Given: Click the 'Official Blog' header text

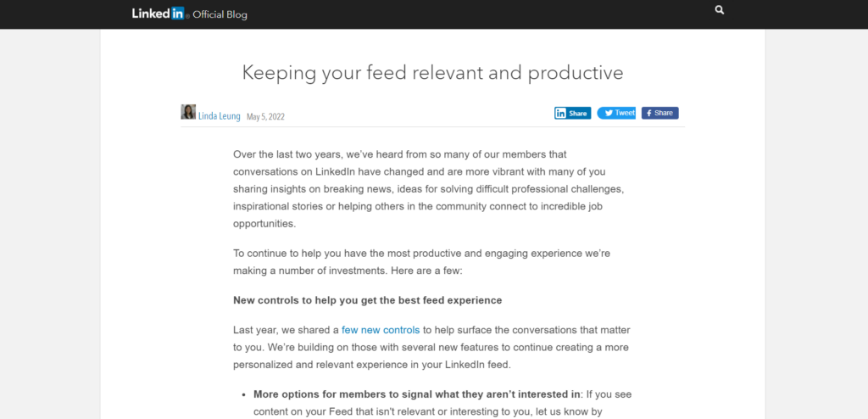Looking at the screenshot, I should pyautogui.click(x=220, y=14).
